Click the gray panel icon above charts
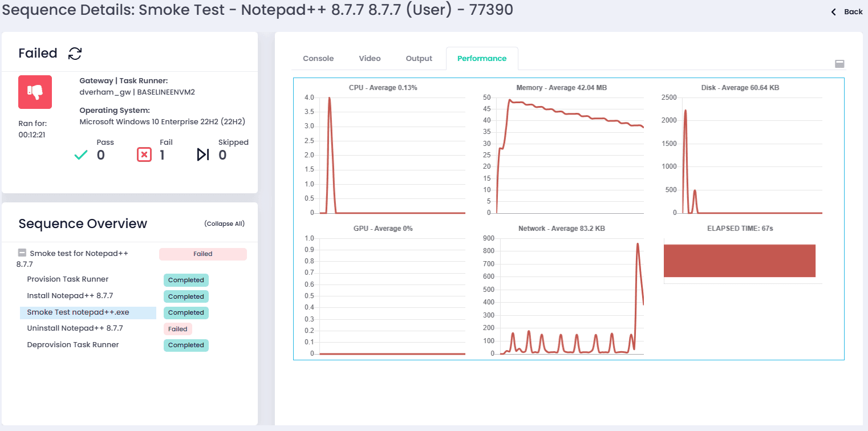The width and height of the screenshot is (868, 431). [839, 64]
